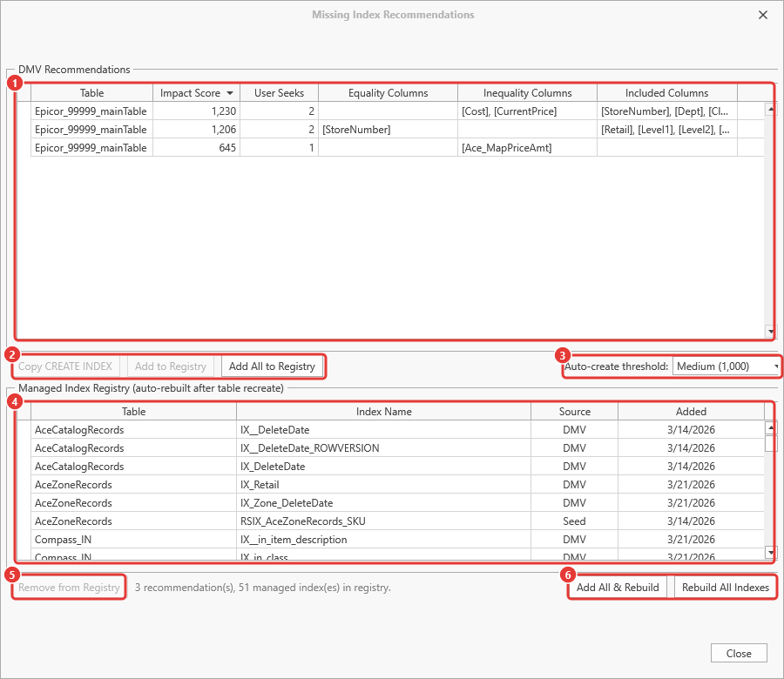Click Rebuild All Indexes button
The height and width of the screenshot is (679, 784).
pos(725,588)
